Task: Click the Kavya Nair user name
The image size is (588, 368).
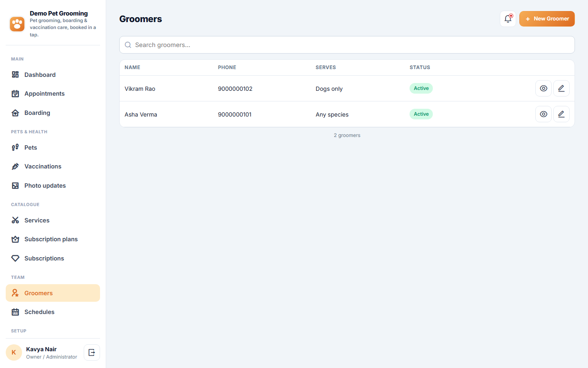Action: click(41, 349)
